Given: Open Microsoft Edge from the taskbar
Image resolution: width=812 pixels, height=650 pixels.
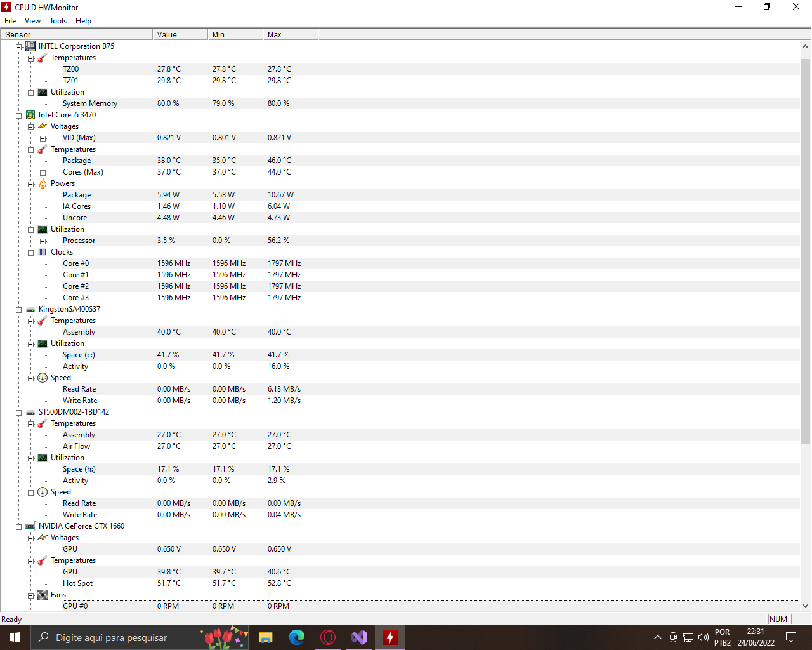Looking at the screenshot, I should pos(297,637).
